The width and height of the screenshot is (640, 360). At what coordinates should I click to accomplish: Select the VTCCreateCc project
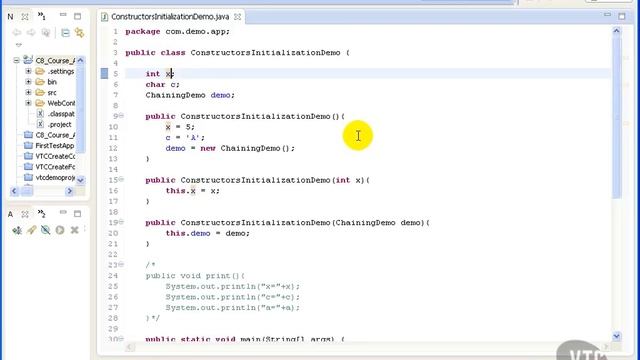(x=49, y=156)
